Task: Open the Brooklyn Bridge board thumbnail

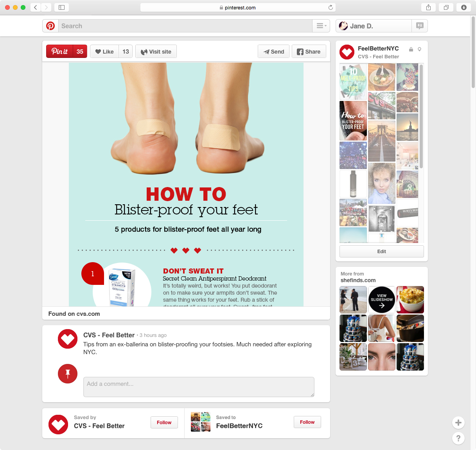Action: (382, 141)
